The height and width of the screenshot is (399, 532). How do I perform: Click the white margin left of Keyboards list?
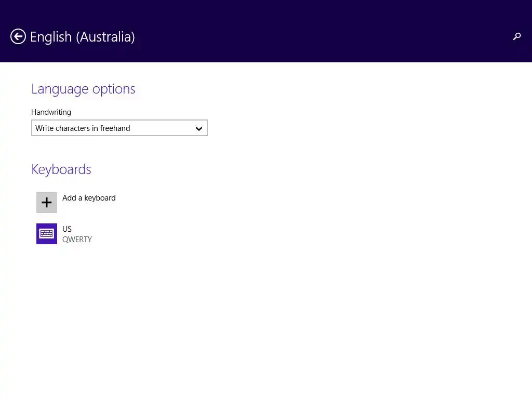tap(16, 218)
